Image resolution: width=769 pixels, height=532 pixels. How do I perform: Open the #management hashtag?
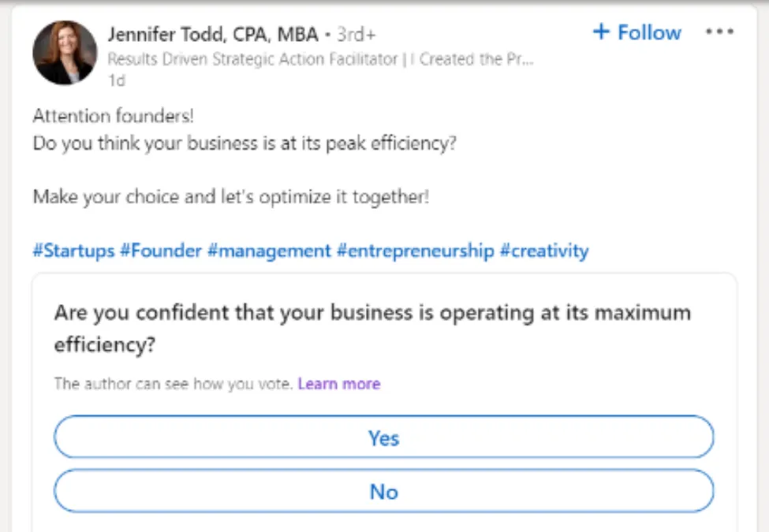click(269, 251)
